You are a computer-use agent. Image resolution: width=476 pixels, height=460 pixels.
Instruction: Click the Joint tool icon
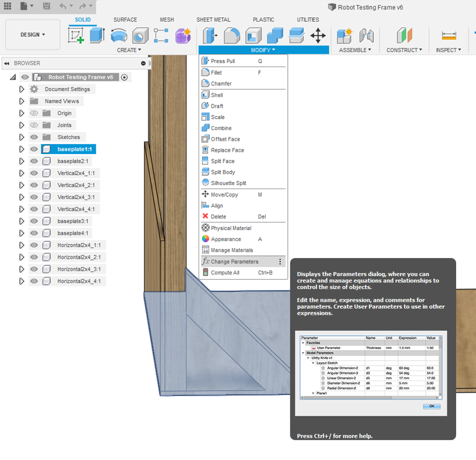click(366, 35)
